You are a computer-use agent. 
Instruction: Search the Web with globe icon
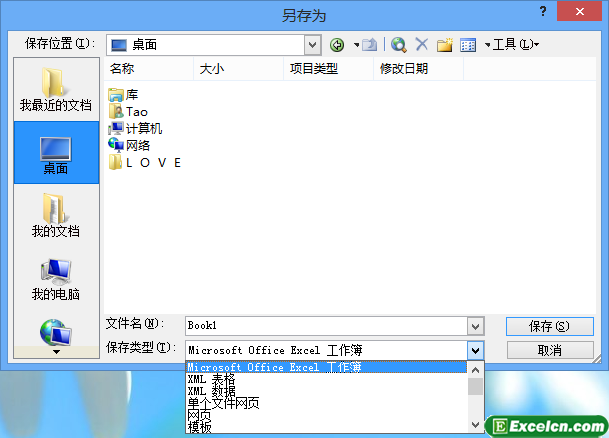pyautogui.click(x=398, y=45)
